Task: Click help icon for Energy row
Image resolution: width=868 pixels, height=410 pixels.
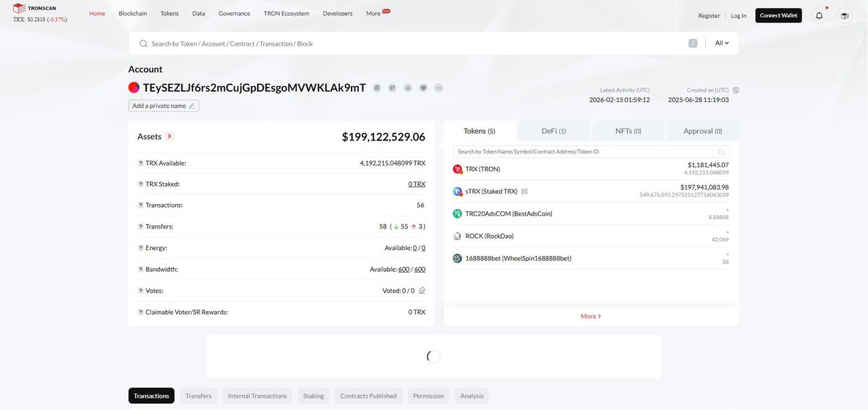Action: click(x=140, y=248)
